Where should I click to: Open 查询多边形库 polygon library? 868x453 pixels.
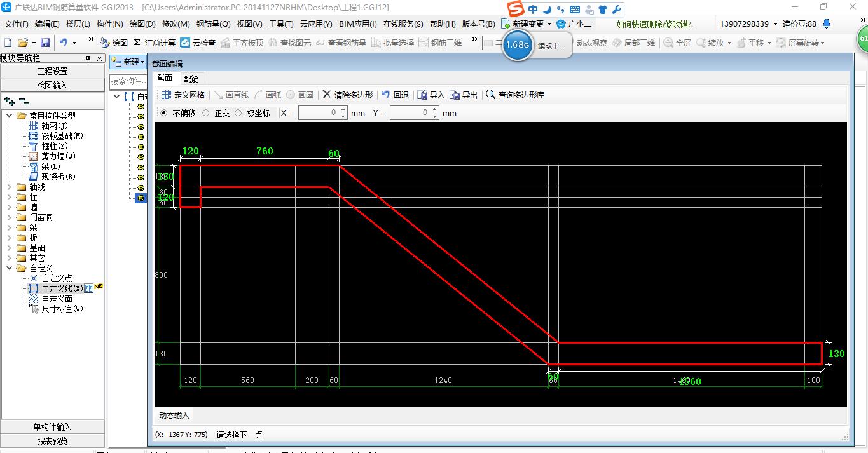tap(515, 95)
